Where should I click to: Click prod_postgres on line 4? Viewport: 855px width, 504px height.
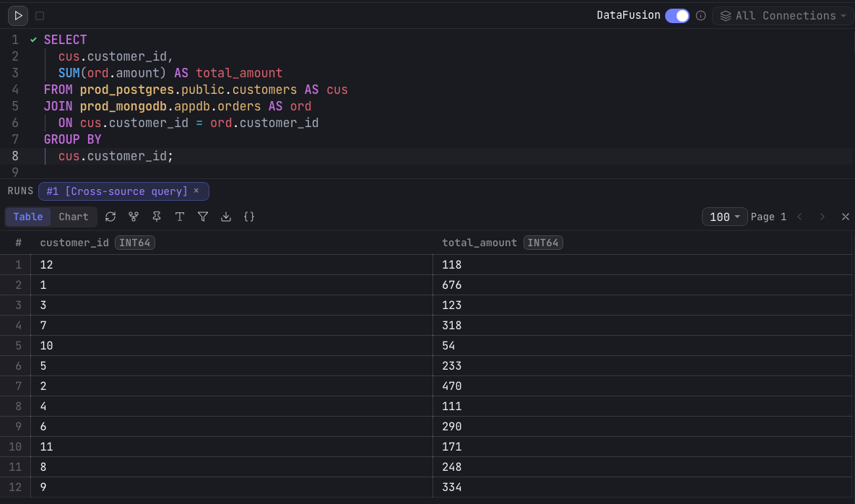coord(127,90)
